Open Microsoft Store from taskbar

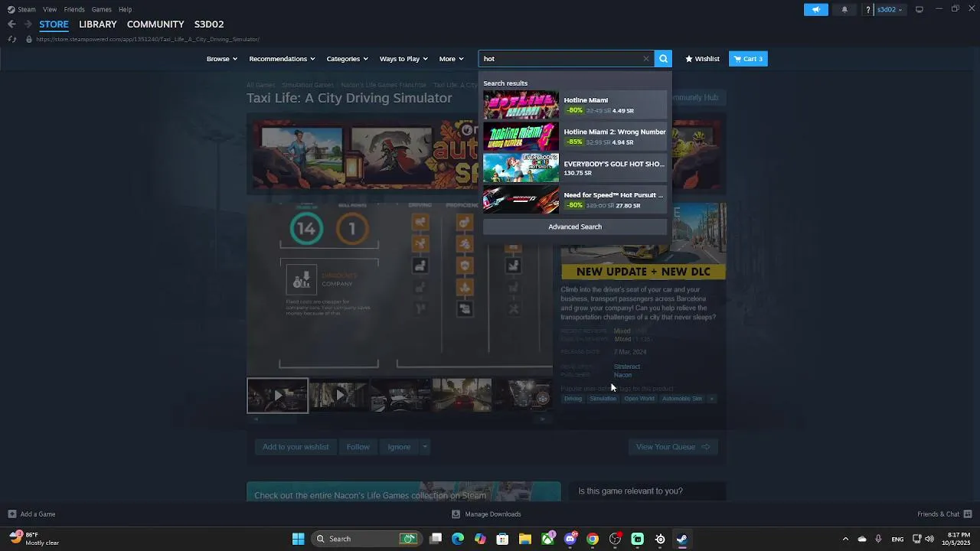tap(502, 539)
